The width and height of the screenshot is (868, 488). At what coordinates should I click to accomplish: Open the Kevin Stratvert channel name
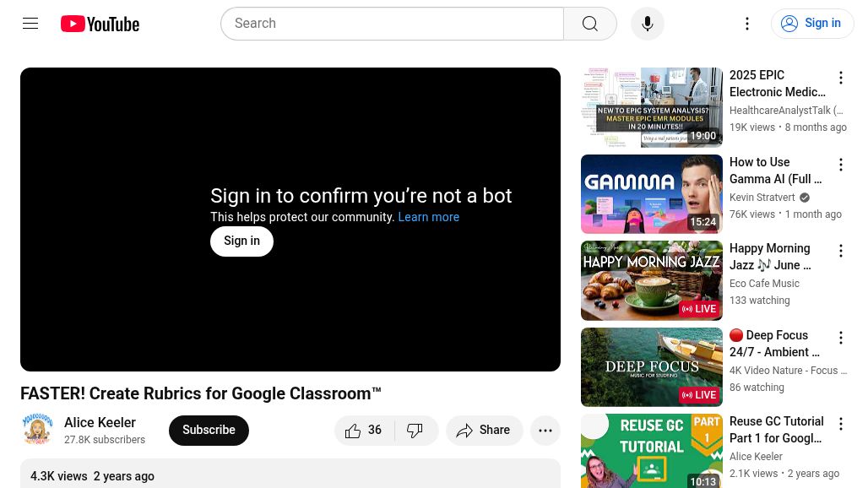762,198
